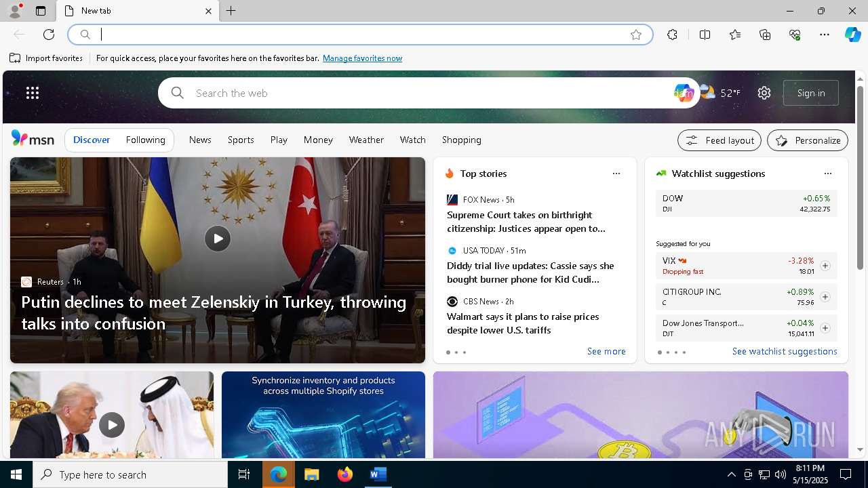Screen dimensions: 868x488
Task: Open the Extensions icon
Action: 672,35
